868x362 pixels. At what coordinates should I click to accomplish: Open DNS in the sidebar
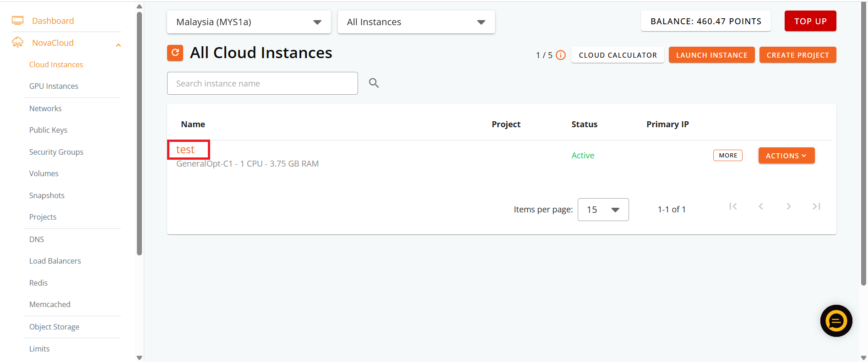coord(37,239)
